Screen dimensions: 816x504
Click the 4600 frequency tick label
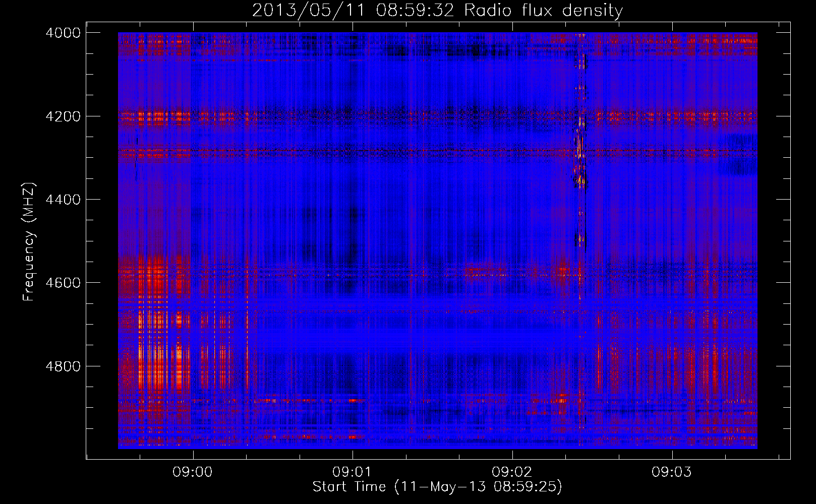coord(63,283)
